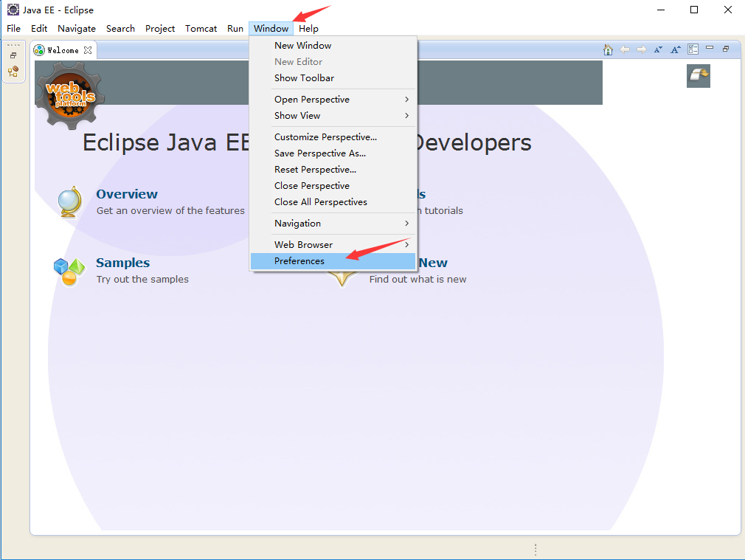This screenshot has height=560, width=745.
Task: Choose Customize Perspective... entry
Action: (x=333, y=137)
